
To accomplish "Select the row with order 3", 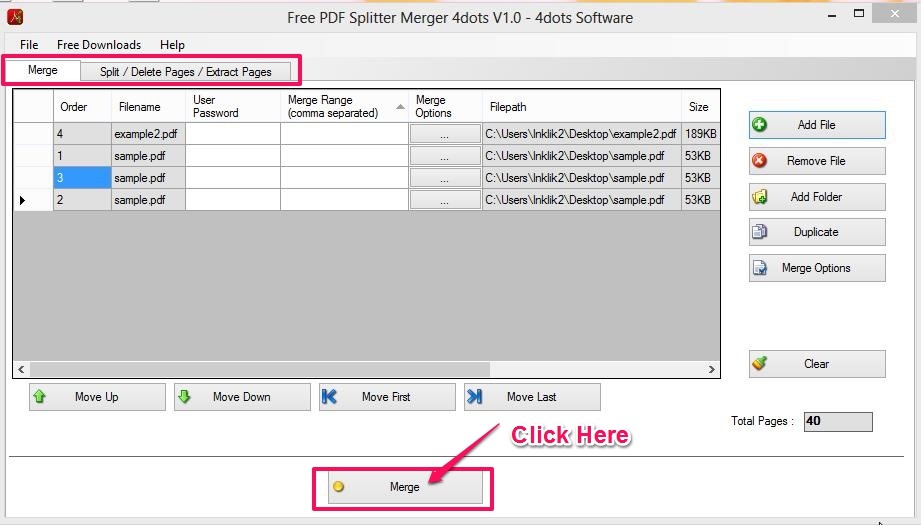I will pyautogui.click(x=81, y=178).
